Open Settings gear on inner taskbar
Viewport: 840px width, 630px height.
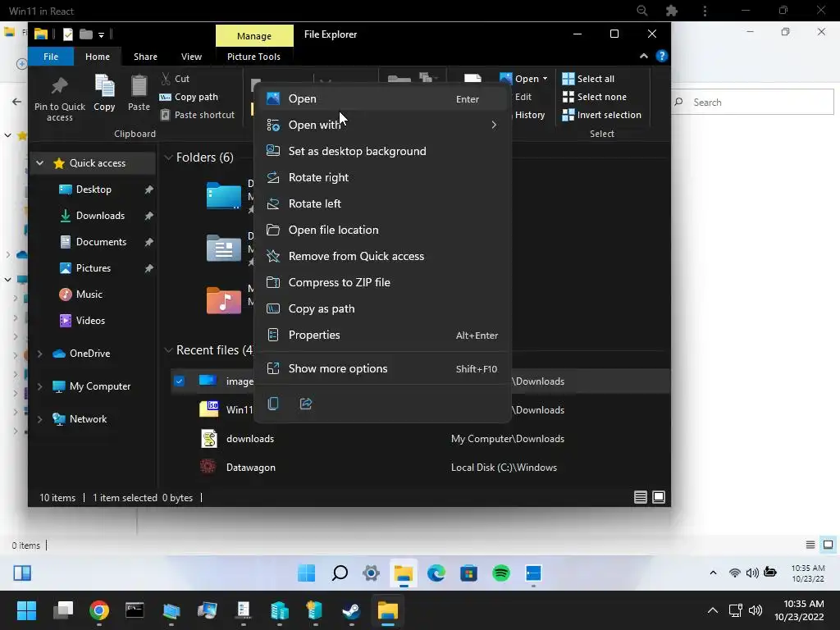(371, 573)
